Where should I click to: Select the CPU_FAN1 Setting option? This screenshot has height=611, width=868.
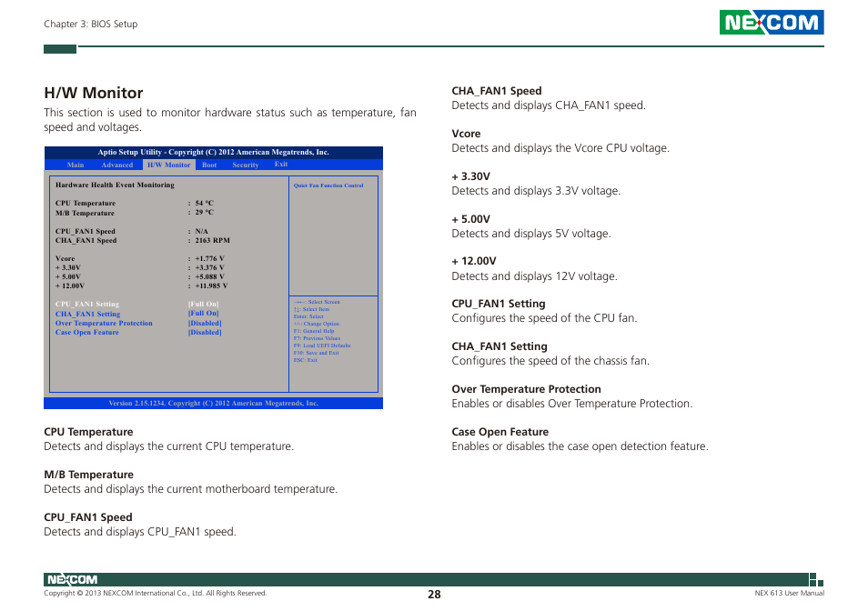[x=87, y=304]
